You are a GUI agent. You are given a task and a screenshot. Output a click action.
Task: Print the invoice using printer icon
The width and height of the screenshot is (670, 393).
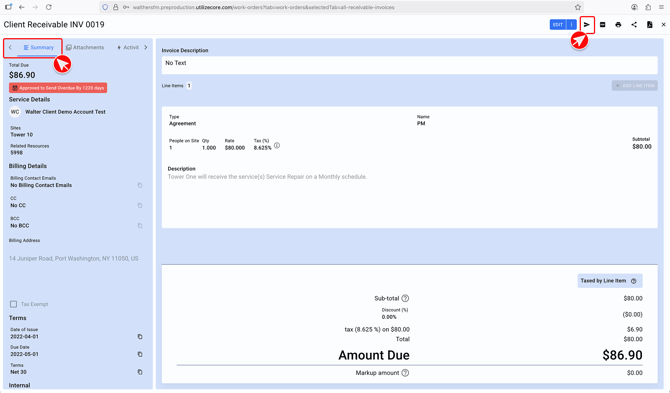pyautogui.click(x=618, y=25)
